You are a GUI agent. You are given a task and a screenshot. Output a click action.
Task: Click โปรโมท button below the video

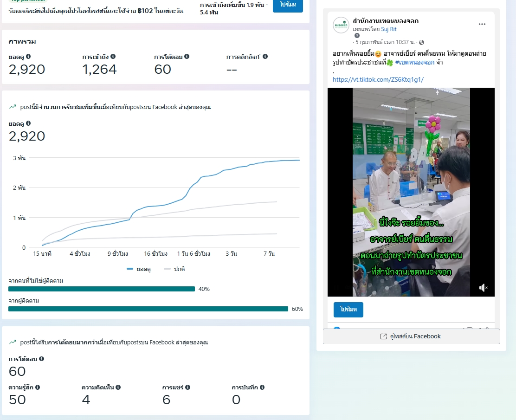(x=348, y=310)
